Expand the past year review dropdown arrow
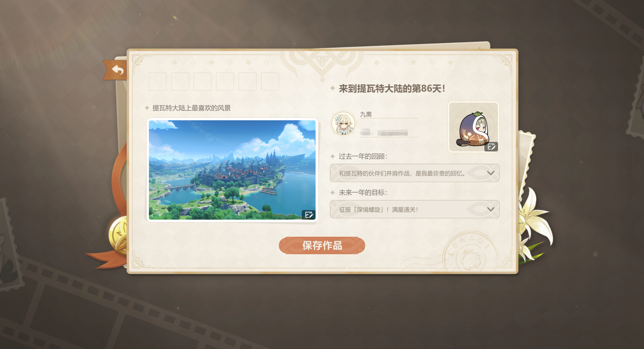Viewport: 644px width, 349px height. (490, 173)
